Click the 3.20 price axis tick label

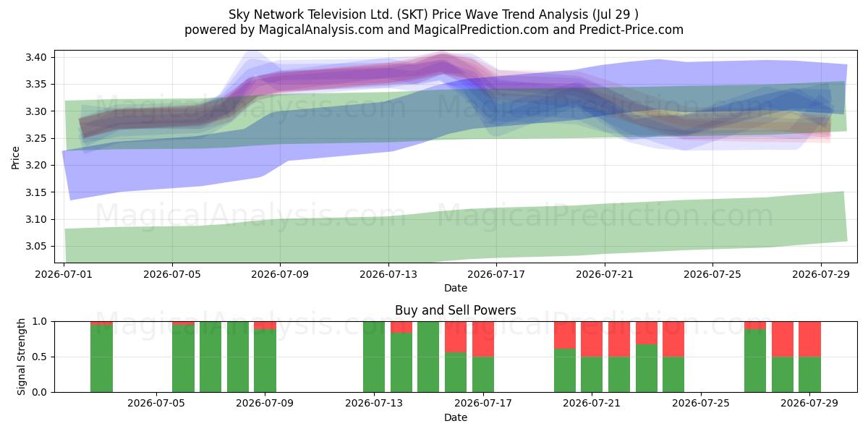click(36, 166)
